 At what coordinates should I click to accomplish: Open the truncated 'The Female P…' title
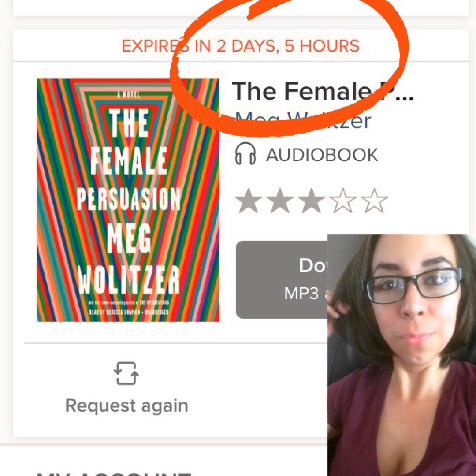click(322, 91)
